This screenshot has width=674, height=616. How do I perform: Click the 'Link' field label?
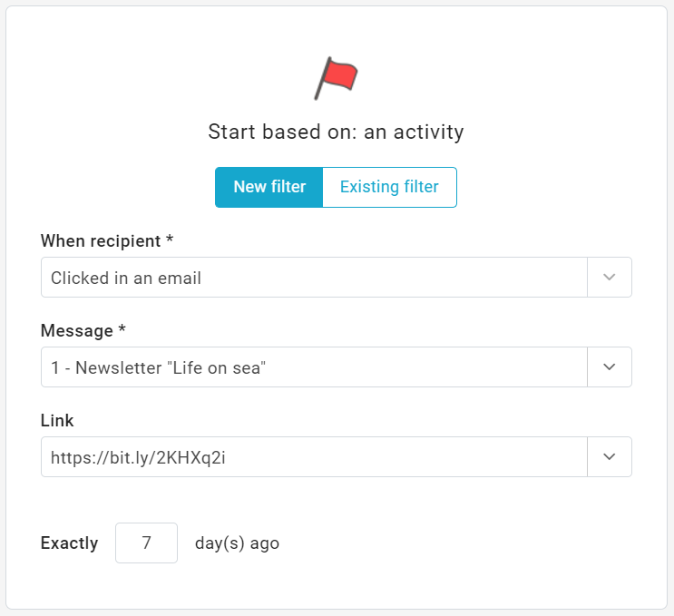56,421
